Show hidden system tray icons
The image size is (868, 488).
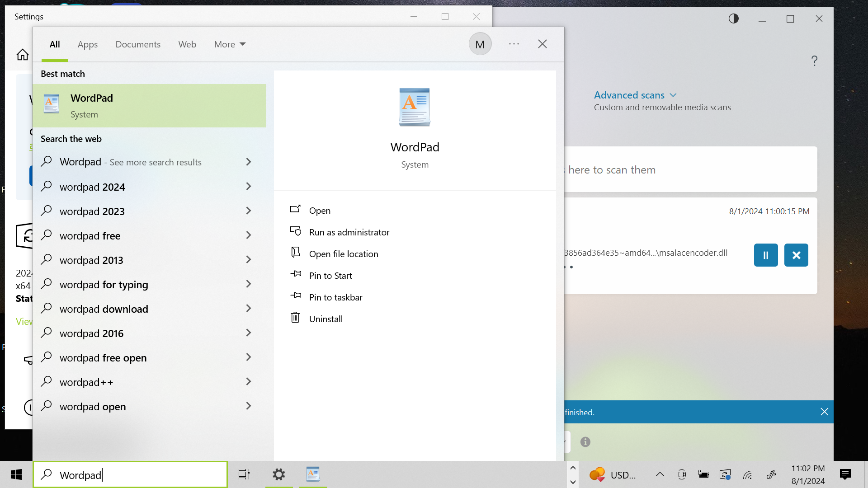tap(660, 474)
